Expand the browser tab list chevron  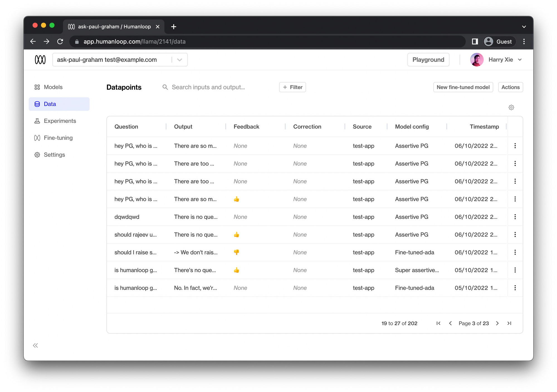[524, 27]
